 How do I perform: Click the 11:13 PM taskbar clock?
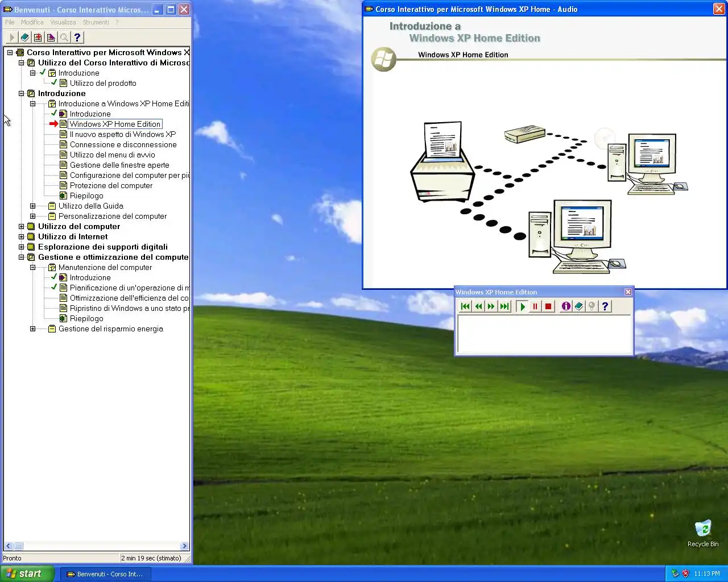[x=707, y=573]
